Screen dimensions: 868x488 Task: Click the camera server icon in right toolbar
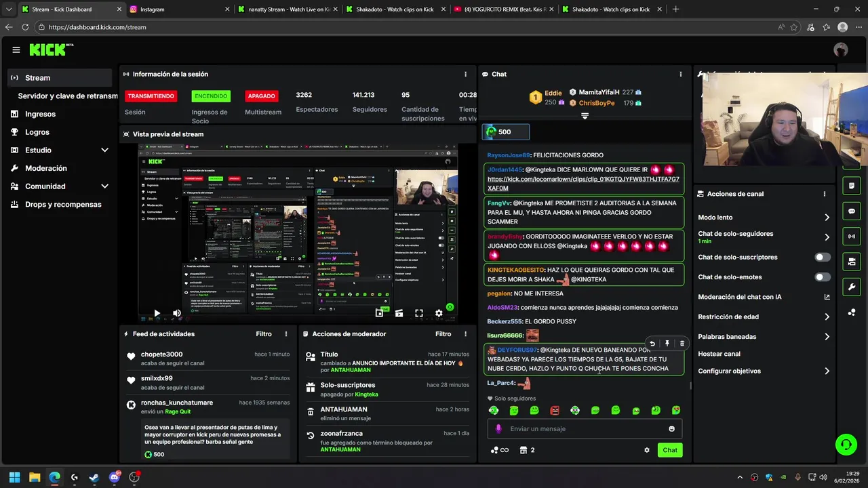coord(852,262)
